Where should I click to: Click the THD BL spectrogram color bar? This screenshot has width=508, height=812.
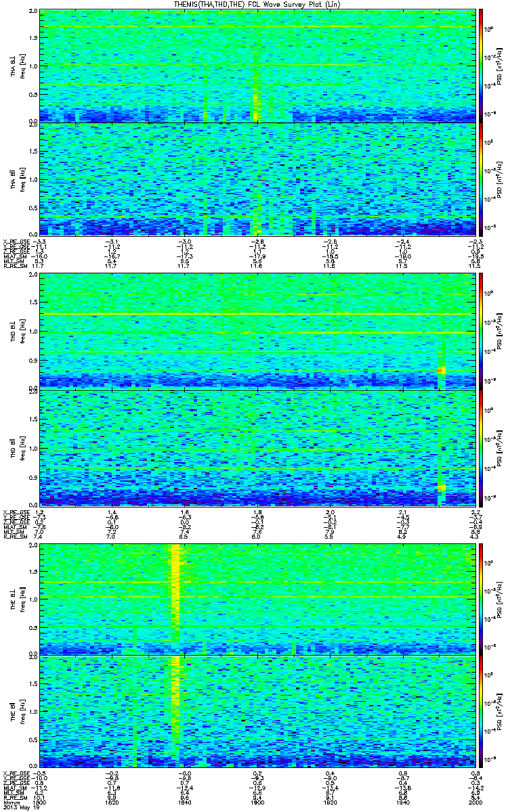482,331
